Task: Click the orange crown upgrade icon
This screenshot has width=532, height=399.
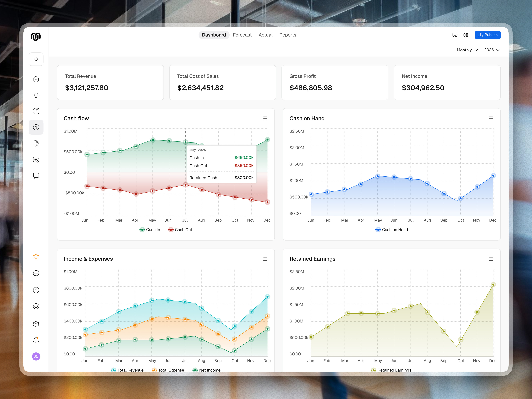Action: point(36,256)
